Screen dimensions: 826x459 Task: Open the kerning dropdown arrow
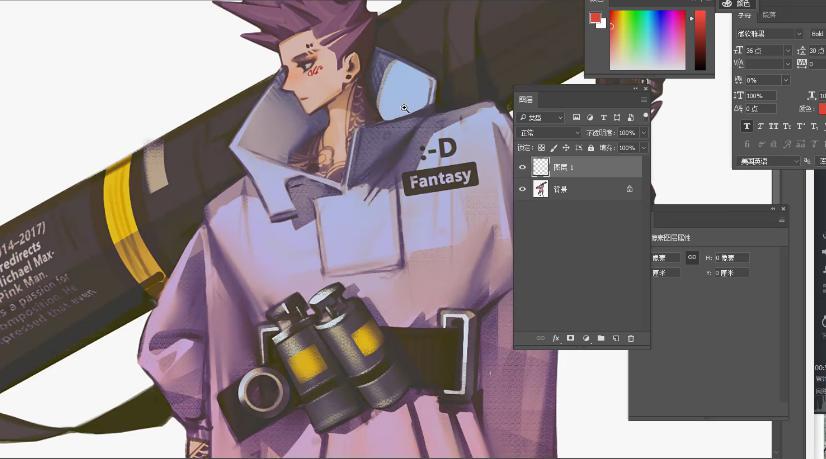(788, 64)
